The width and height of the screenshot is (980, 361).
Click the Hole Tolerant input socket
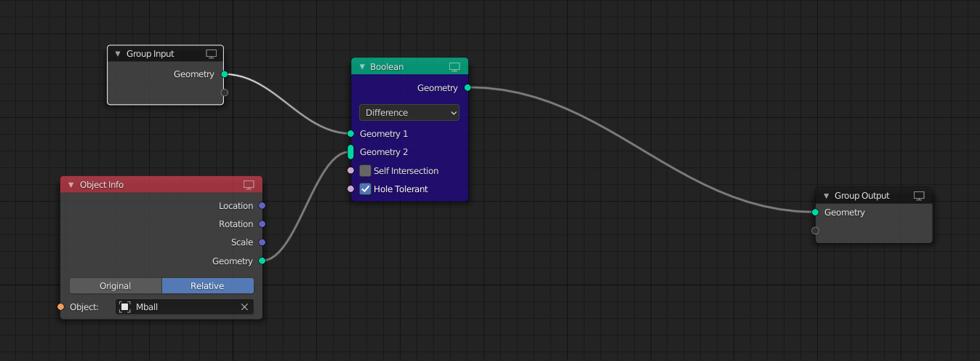click(x=350, y=189)
